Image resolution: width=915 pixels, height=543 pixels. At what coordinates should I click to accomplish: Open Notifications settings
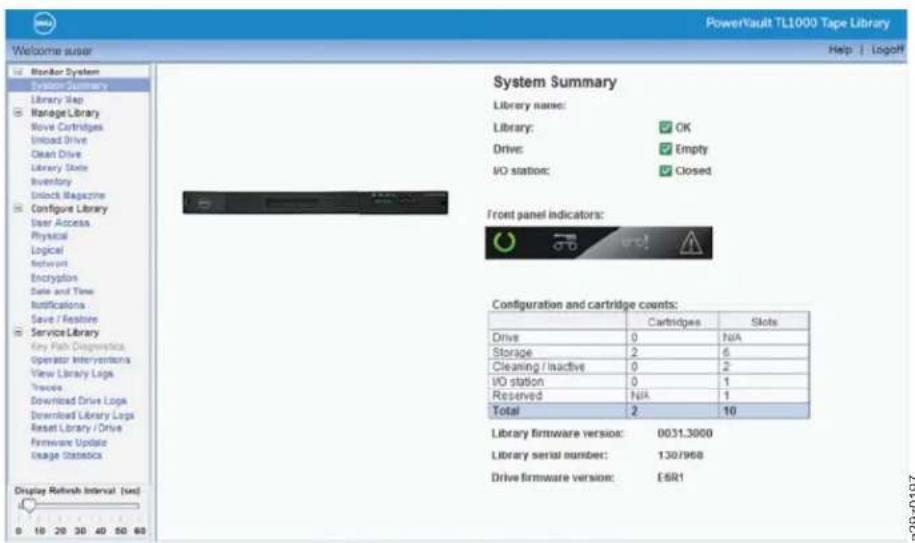tap(58, 305)
